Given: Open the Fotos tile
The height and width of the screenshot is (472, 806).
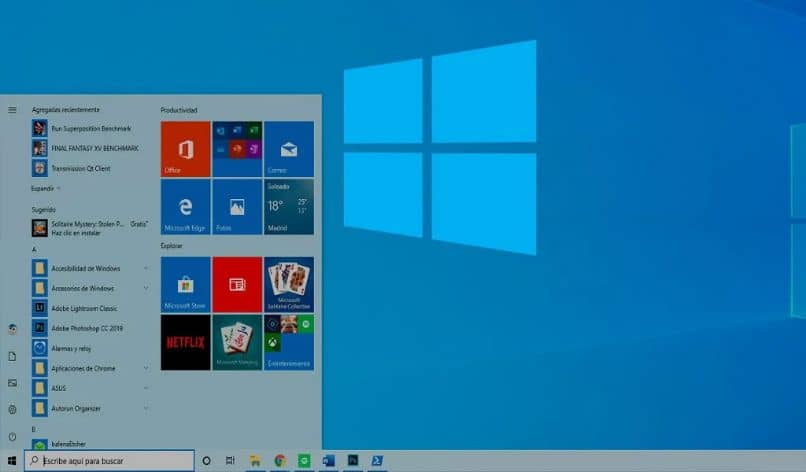Looking at the screenshot, I should (237, 207).
